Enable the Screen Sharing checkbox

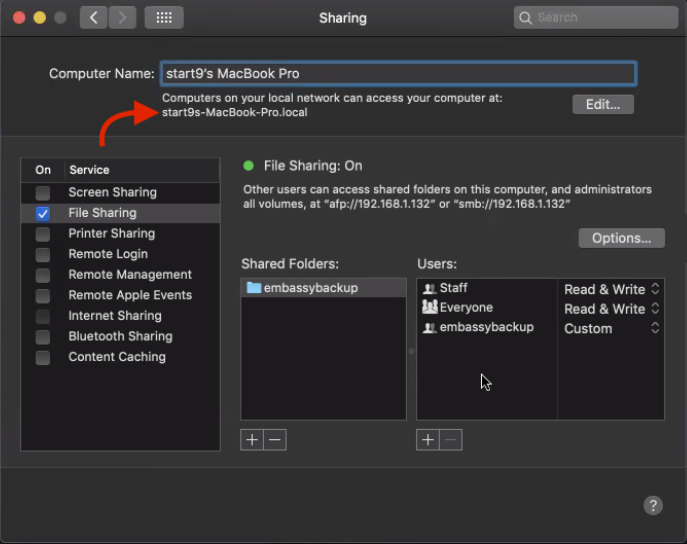[43, 192]
